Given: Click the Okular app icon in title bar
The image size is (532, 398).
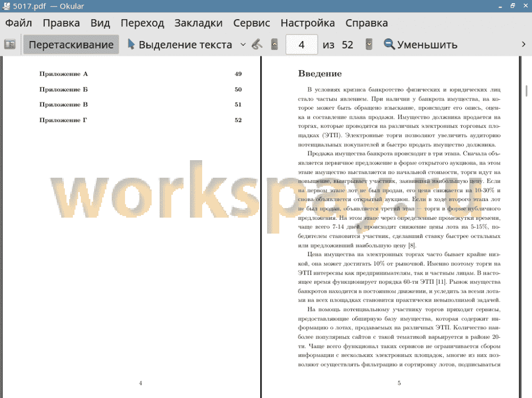Looking at the screenshot, I should point(6,6).
